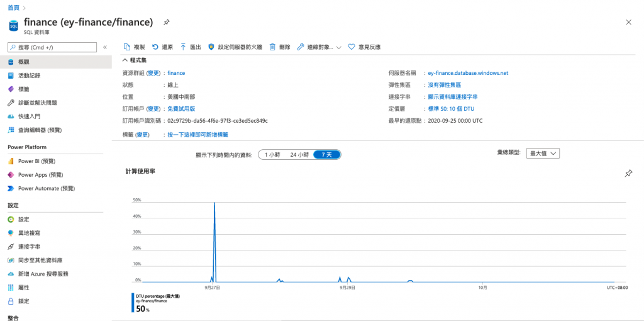Click the firewall shield icon

click(211, 47)
